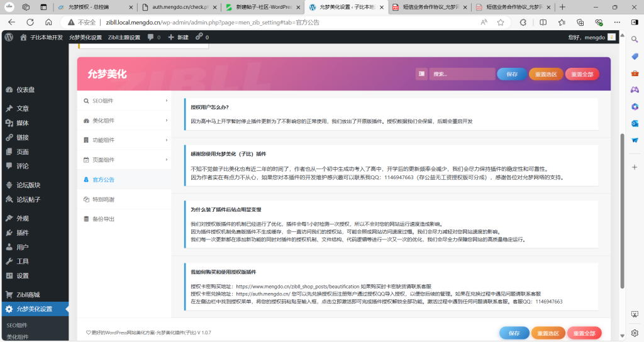Expand the SEO组件 section
This screenshot has width=644, height=342.
(123, 101)
